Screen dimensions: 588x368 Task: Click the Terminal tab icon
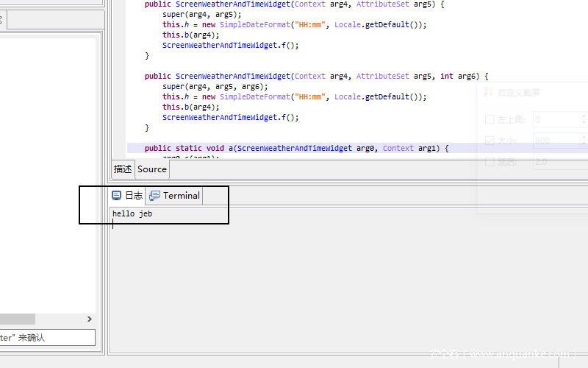pyautogui.click(x=154, y=196)
